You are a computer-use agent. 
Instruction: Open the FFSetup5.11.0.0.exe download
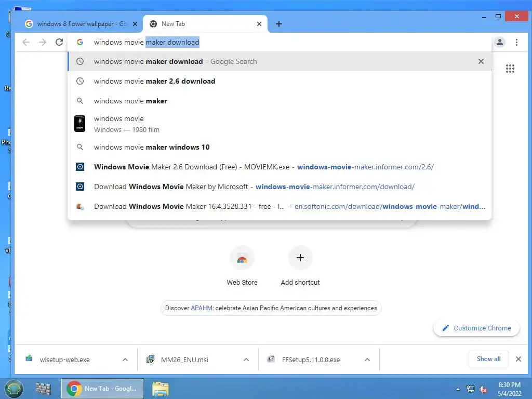click(311, 360)
